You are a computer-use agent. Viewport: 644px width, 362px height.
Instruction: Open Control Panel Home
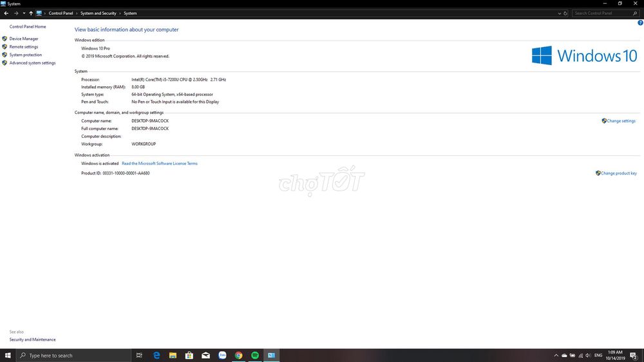pos(28,26)
